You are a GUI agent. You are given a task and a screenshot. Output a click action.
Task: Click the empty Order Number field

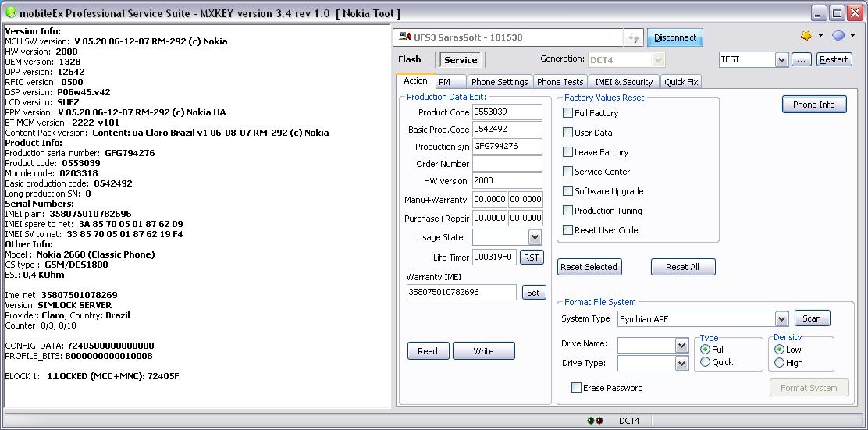[x=507, y=164]
